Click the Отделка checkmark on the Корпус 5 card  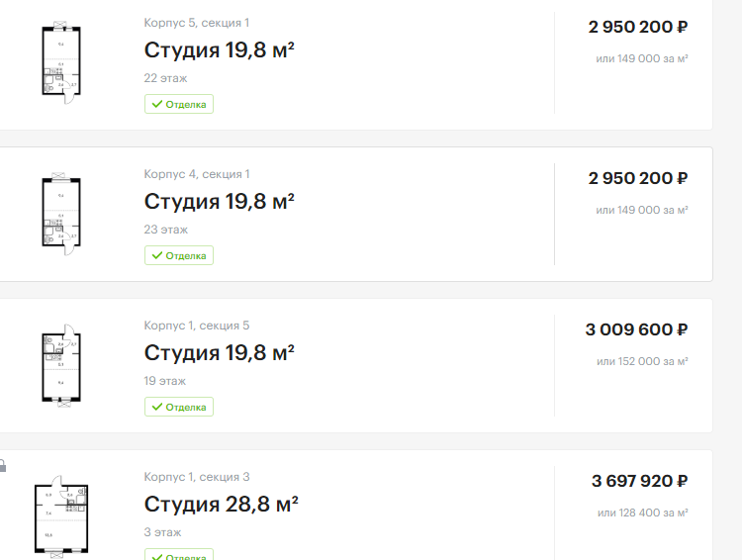(156, 104)
